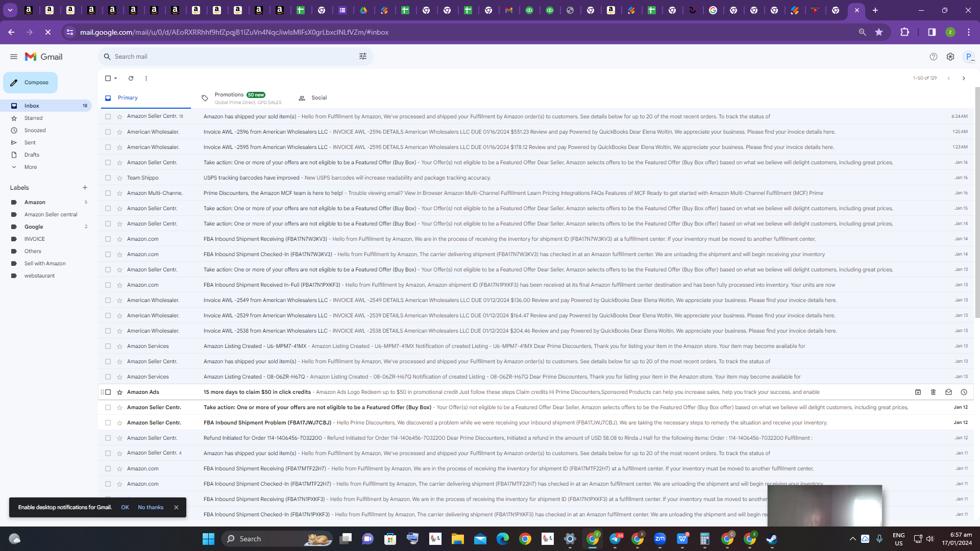Open Gmail Support help icon
This screenshot has width=980, height=551.
click(934, 57)
